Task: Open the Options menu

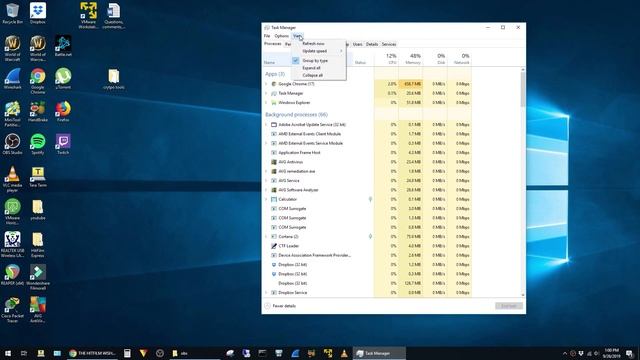Action: point(281,36)
